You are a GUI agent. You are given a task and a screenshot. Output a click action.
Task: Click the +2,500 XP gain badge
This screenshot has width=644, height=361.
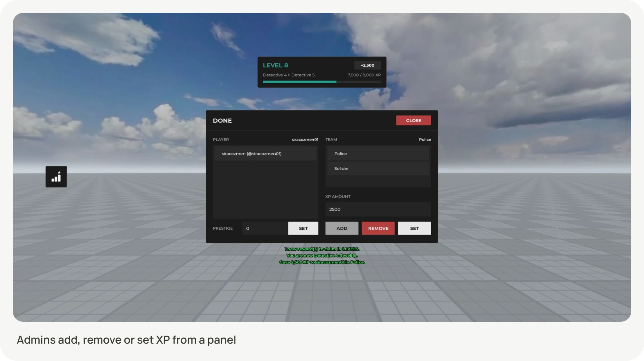(x=367, y=65)
